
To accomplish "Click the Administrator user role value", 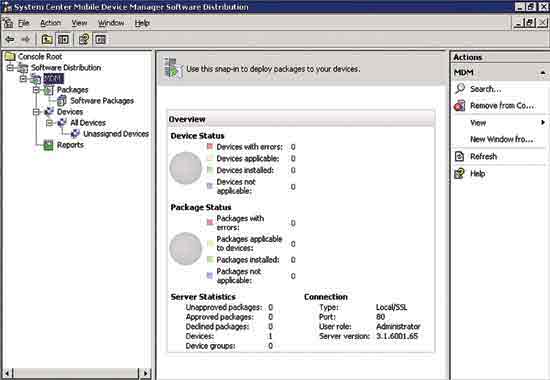I will [x=398, y=326].
